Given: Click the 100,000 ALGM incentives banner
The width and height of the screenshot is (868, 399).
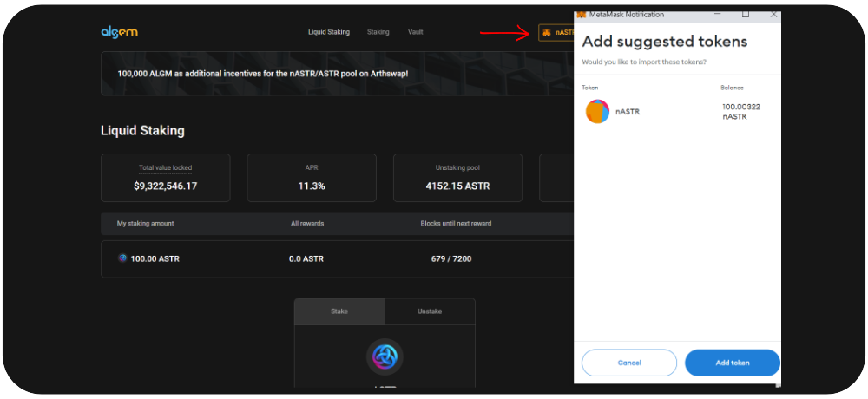Looking at the screenshot, I should (262, 74).
